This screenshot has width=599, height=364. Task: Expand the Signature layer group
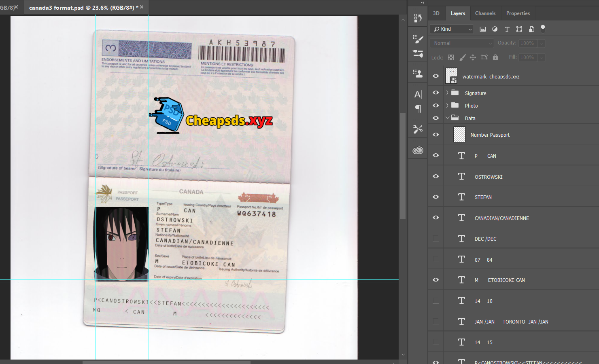pos(447,93)
